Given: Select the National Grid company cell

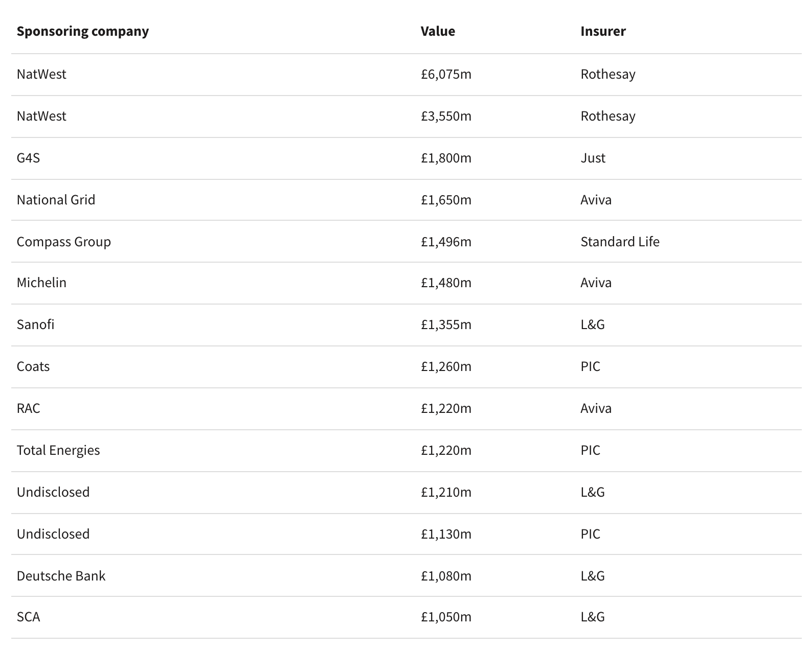Looking at the screenshot, I should coord(56,200).
